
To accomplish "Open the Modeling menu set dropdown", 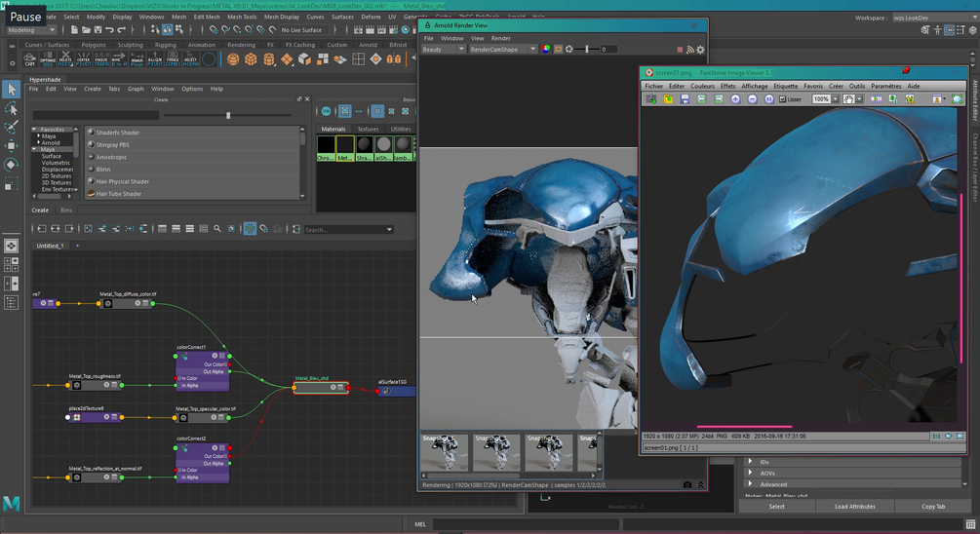I will tap(31, 30).
